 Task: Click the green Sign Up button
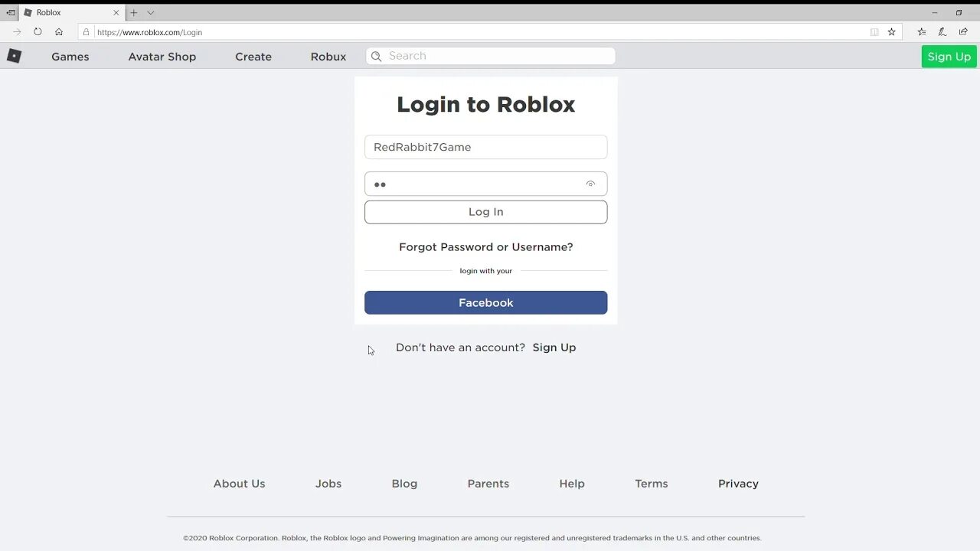[x=949, y=57]
